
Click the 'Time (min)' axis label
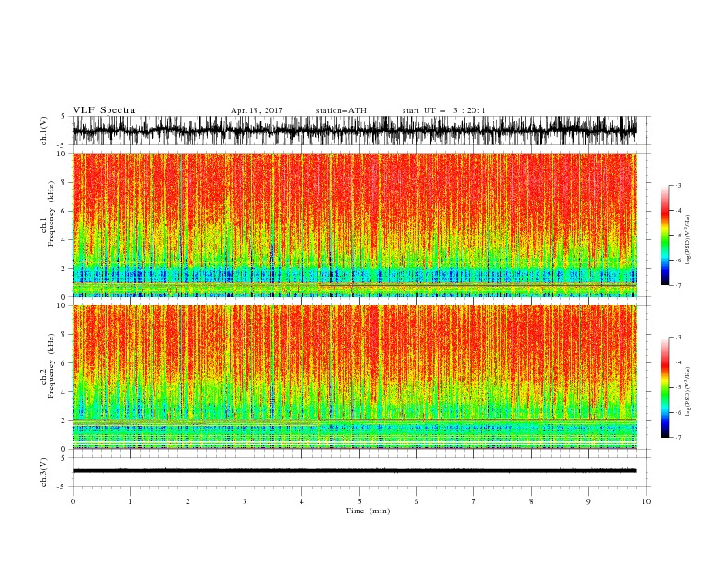368,511
